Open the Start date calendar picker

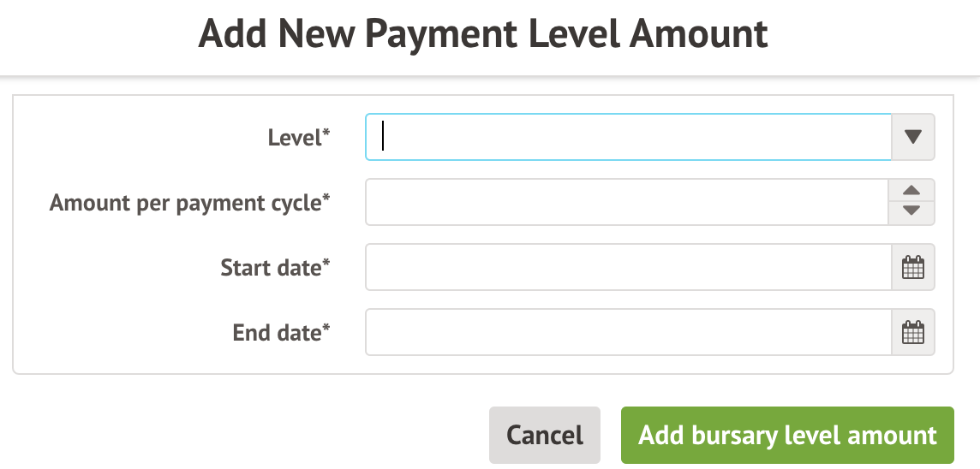coord(913,267)
